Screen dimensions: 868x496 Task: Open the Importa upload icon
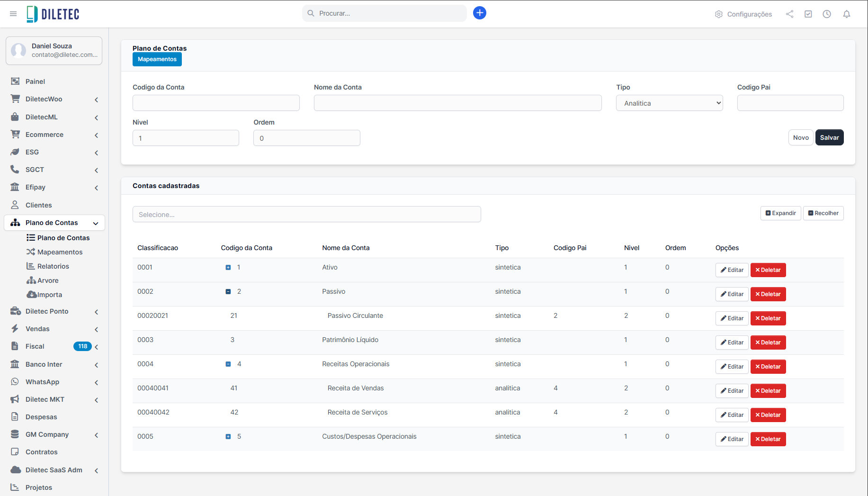click(31, 294)
